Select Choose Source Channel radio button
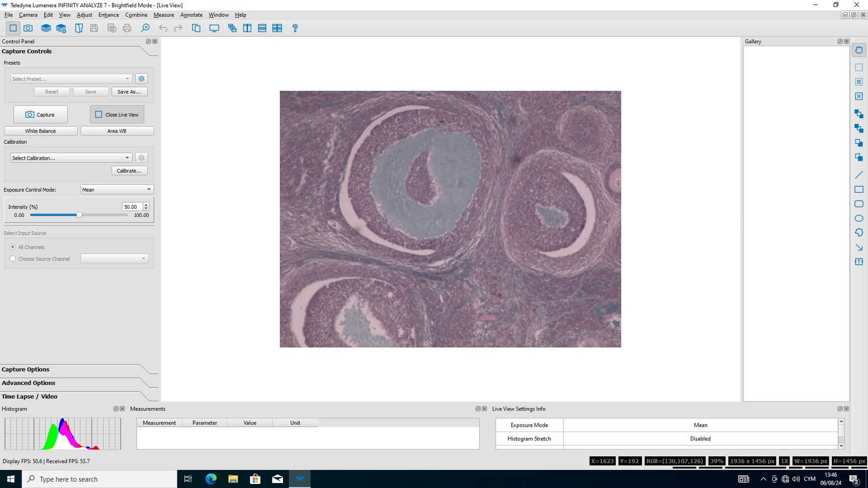868x488 pixels. tap(13, 259)
